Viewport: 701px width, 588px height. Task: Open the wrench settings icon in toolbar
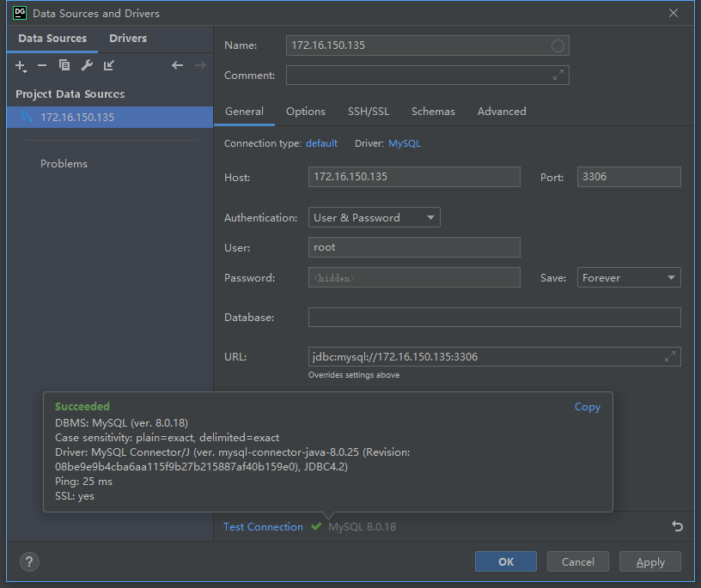click(x=87, y=65)
